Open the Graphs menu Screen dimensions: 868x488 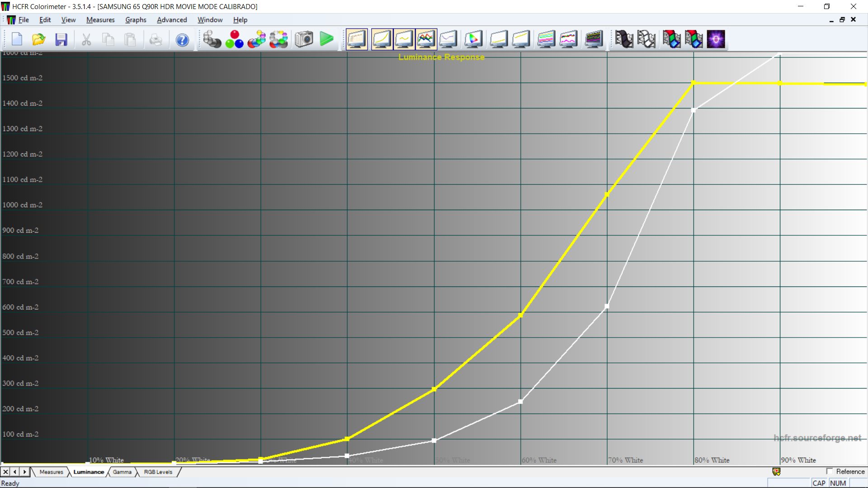136,20
